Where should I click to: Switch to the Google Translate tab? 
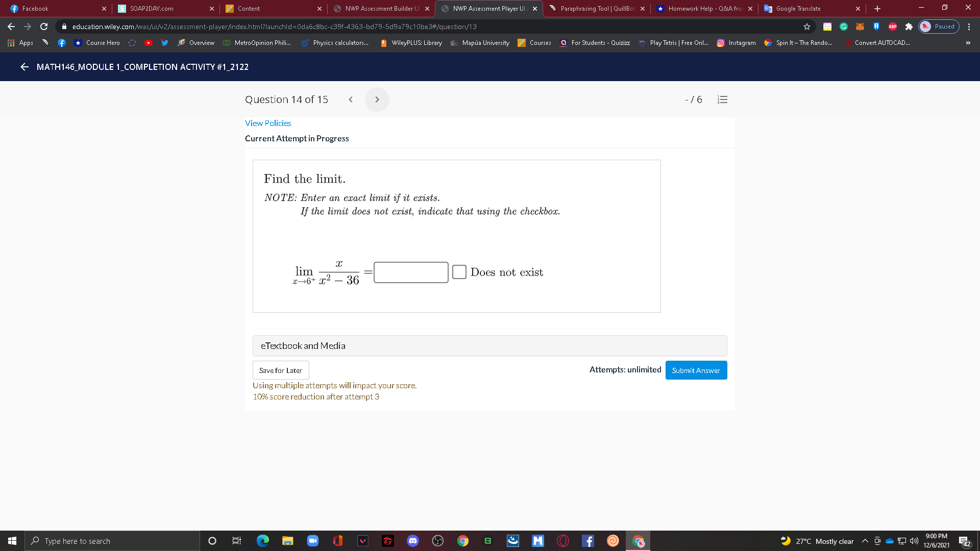[798, 9]
